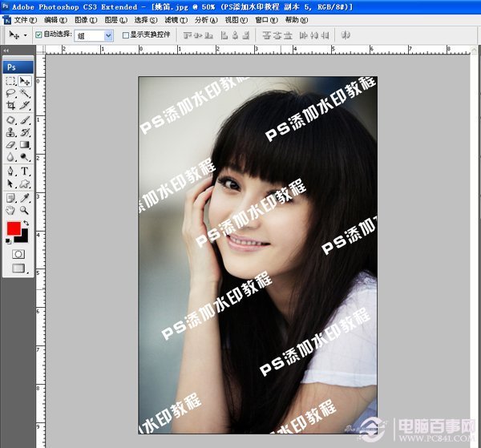This screenshot has width=481, height=448.
Task: Select the Rectangular Marquee tool
Action: 11,81
